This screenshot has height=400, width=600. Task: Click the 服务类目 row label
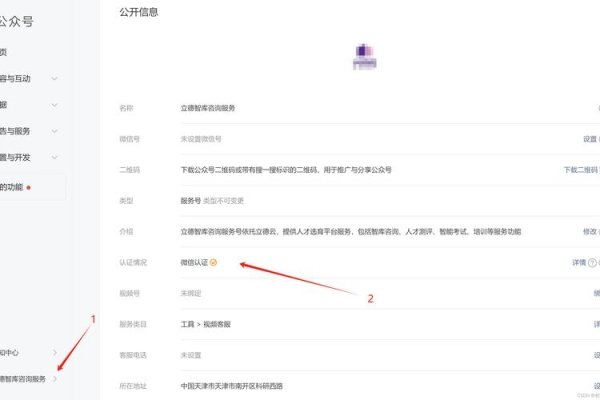[133, 324]
